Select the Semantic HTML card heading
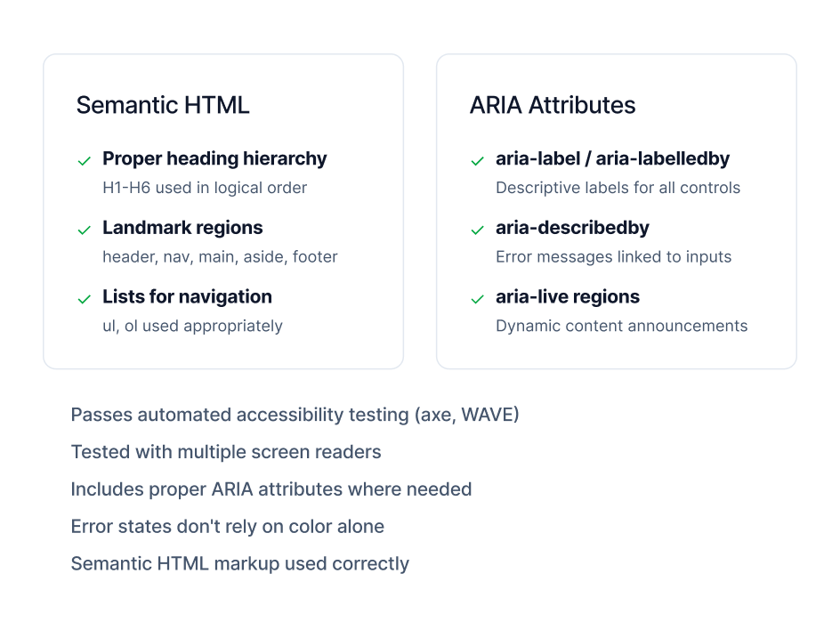The height and width of the screenshot is (630, 840). coord(163,105)
